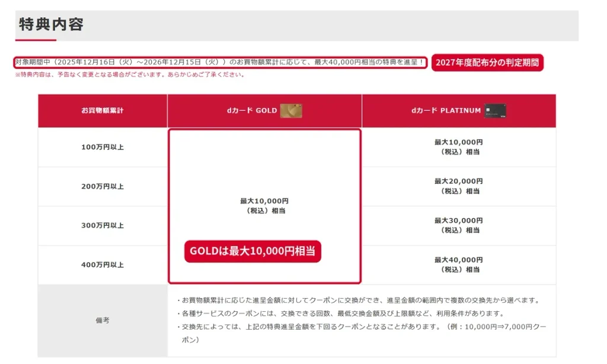Click PLATINUM value 最大20,000円(税込)相当
The width and height of the screenshot is (607, 364).
(x=458, y=186)
